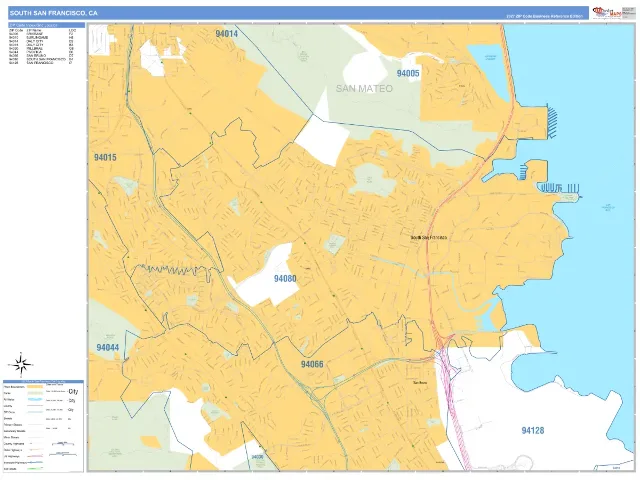Select the 94014 ZIP code label
640x480 pixels.
tap(227, 34)
